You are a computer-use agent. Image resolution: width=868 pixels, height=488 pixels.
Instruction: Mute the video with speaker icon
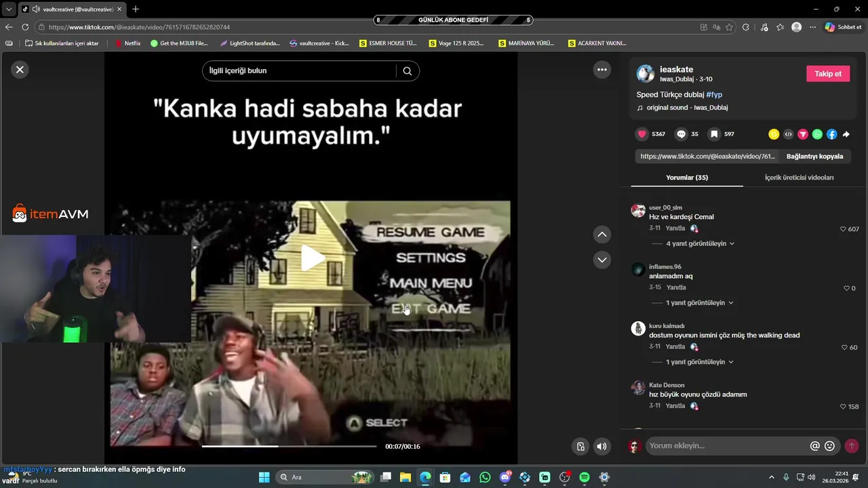click(601, 446)
